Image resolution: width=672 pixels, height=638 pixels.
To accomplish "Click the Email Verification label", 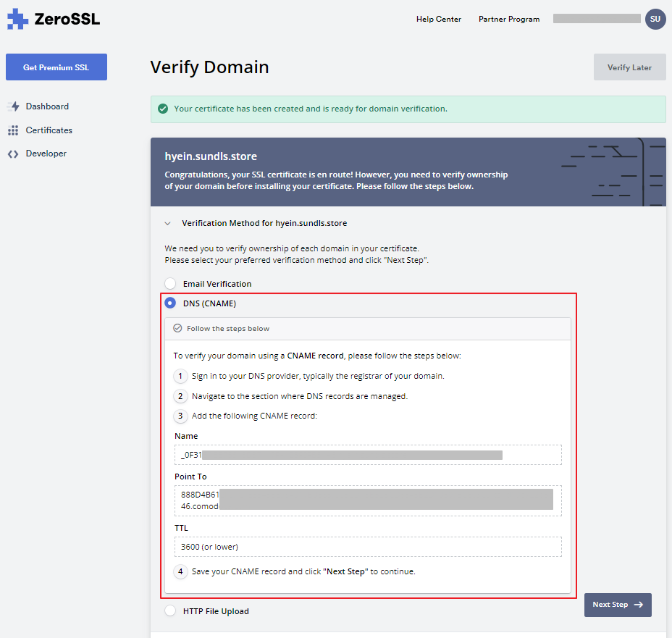I will click(217, 284).
